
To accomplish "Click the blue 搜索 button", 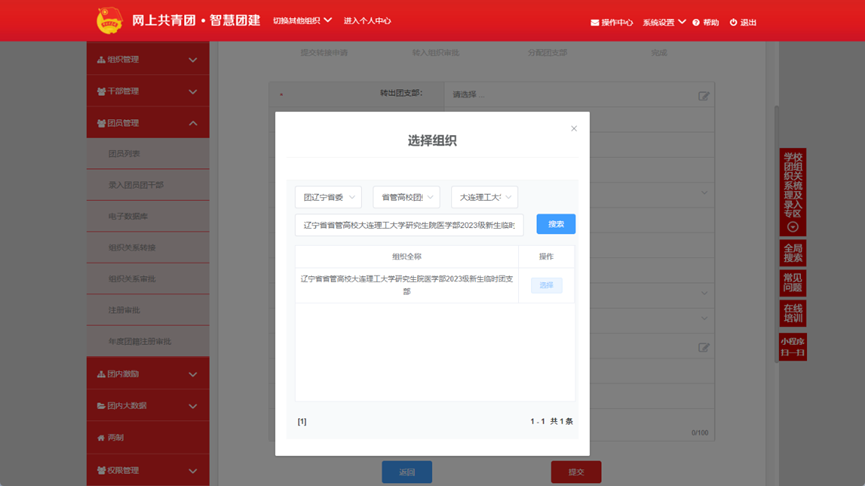I will click(x=556, y=224).
